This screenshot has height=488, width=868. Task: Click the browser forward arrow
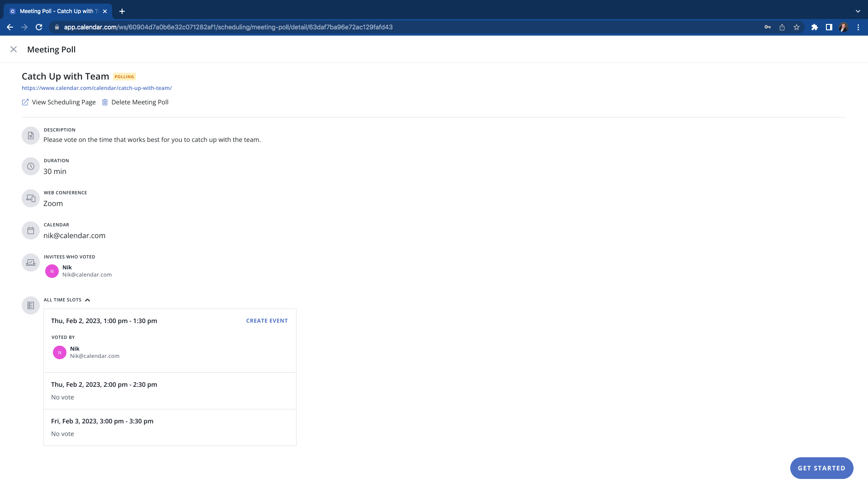24,27
